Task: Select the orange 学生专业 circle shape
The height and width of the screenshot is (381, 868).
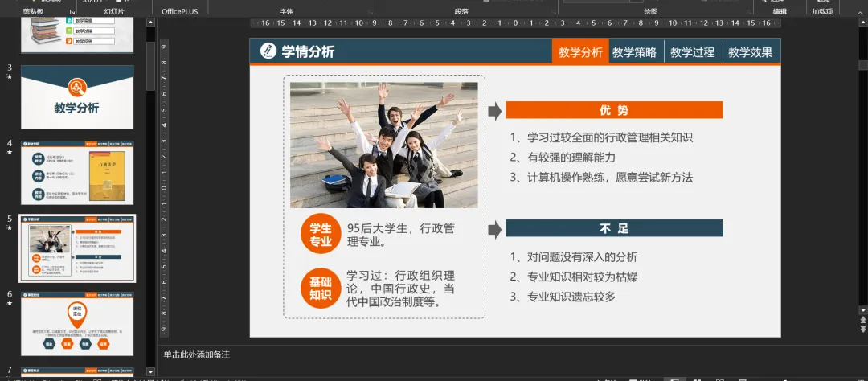Action: tap(321, 234)
